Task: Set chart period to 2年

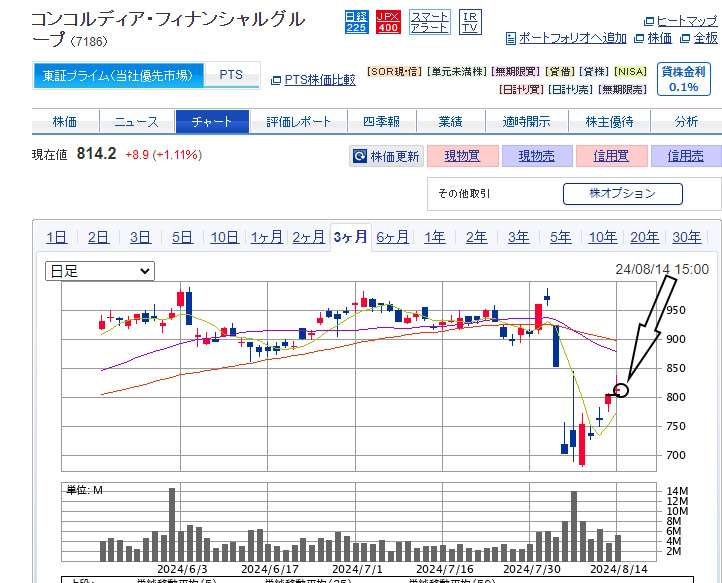Action: tap(477, 238)
